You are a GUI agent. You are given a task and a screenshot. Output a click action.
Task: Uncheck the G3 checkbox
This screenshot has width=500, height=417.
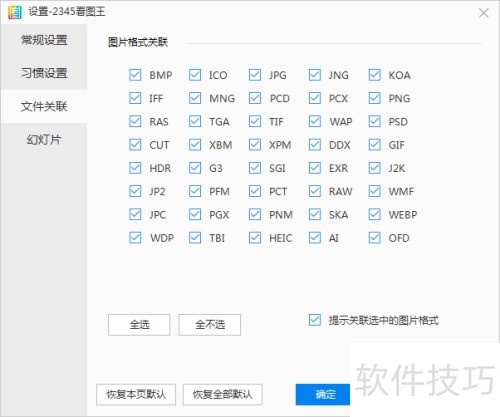point(195,168)
